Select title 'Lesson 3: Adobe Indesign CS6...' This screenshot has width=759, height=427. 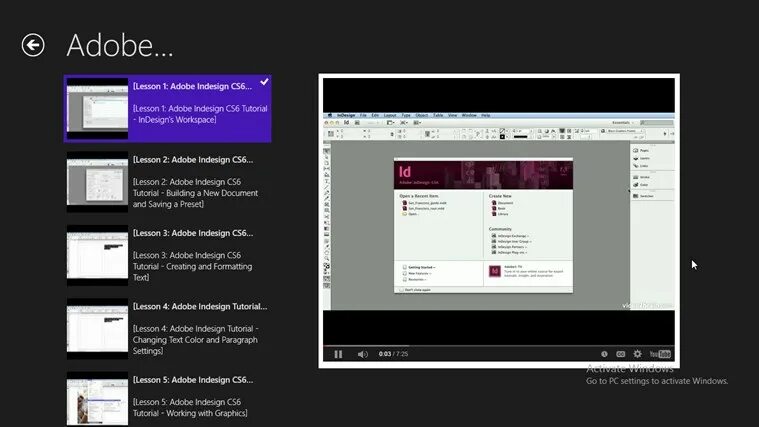(193, 233)
